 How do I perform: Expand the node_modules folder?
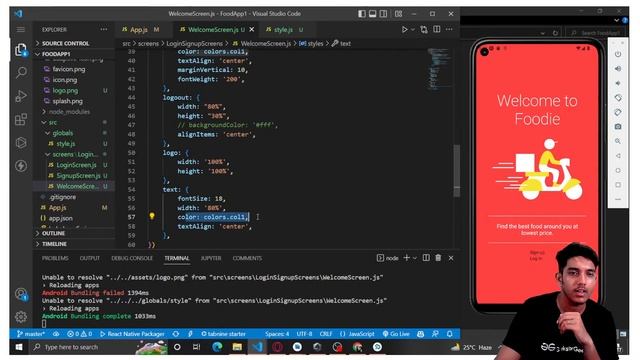point(69,112)
